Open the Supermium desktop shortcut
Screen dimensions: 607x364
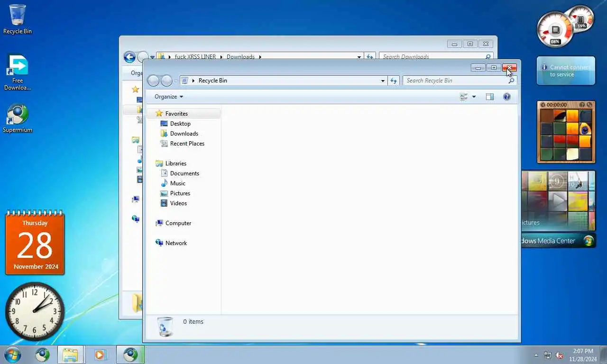point(18,118)
